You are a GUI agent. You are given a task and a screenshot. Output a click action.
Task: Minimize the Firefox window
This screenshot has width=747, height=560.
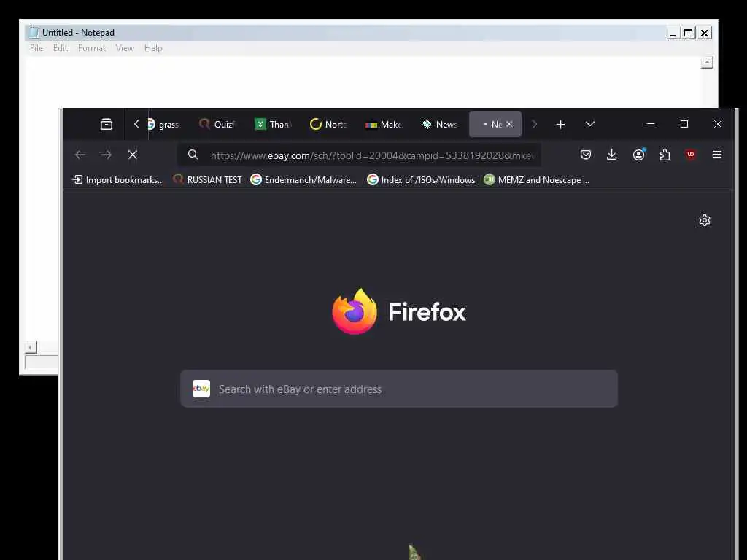(x=650, y=124)
